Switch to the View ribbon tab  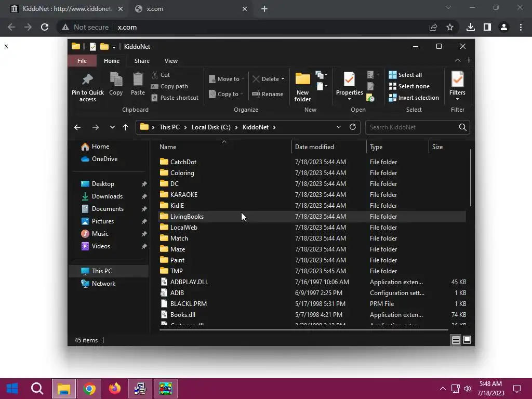(171, 61)
